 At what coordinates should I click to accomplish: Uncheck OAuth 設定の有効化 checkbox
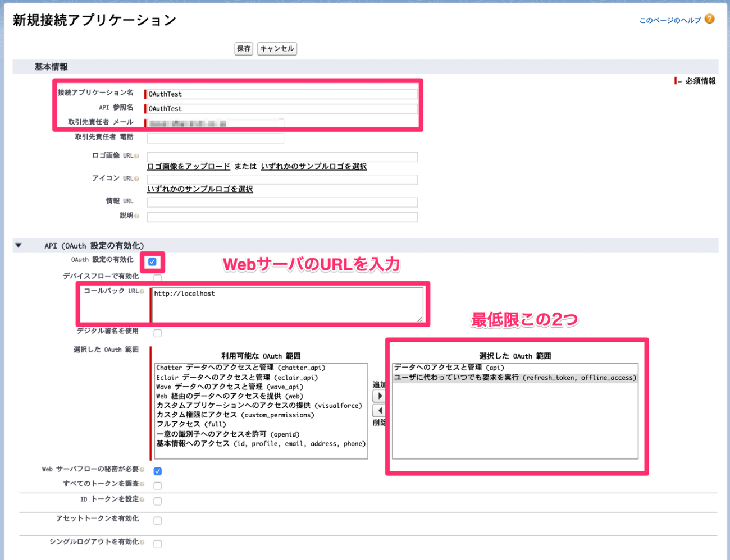[152, 261]
